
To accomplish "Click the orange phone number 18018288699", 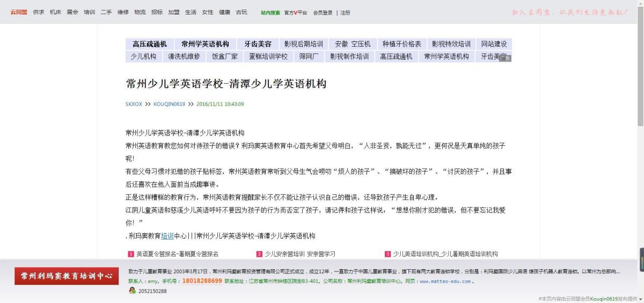I will [x=202, y=281].
